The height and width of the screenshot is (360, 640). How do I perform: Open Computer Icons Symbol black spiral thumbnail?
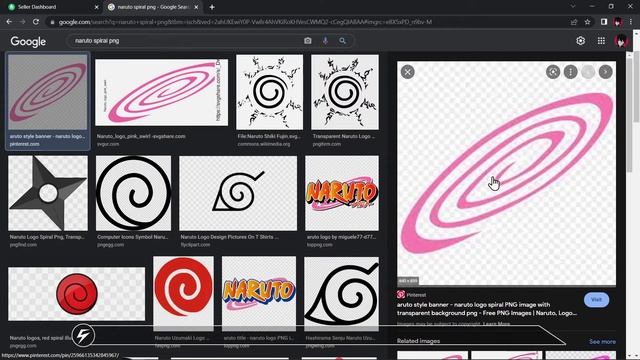point(133,193)
